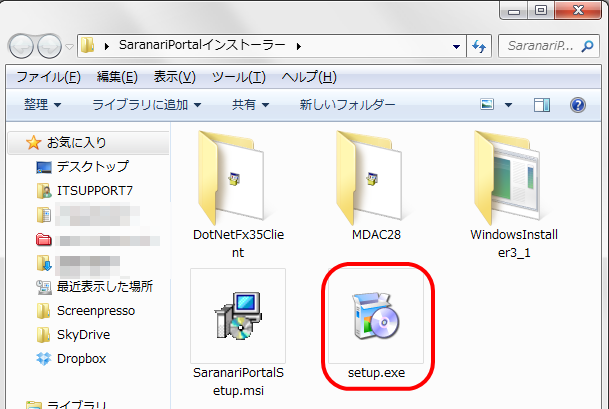Minimize the Explorer window
Screen dimensions: 609x409
coord(513,10)
